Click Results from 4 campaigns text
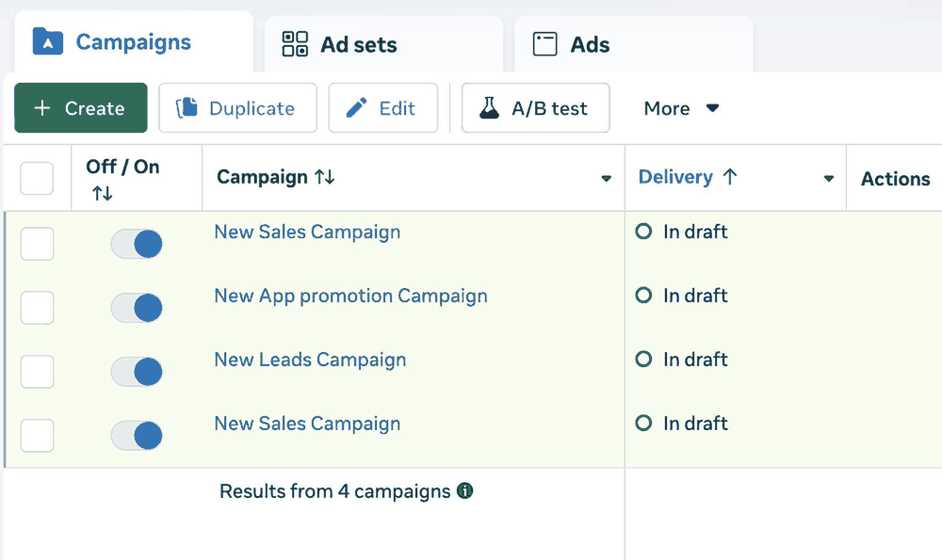This screenshot has width=942, height=560. [334, 491]
